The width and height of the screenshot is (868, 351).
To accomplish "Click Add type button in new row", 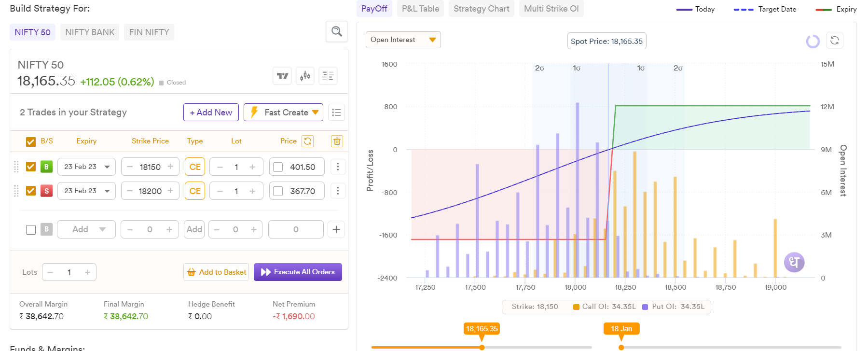I will 194,229.
